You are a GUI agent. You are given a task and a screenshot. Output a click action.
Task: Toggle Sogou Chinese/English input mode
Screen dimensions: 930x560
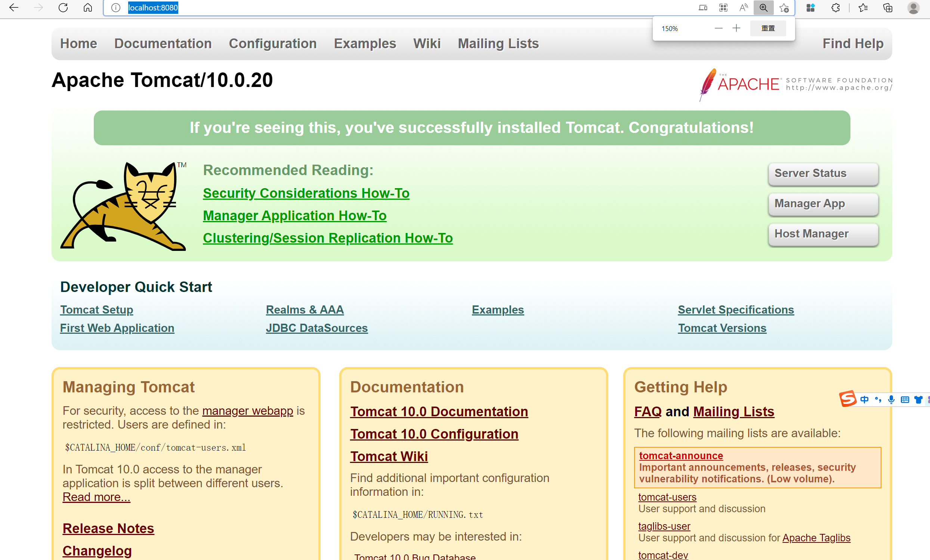click(864, 399)
